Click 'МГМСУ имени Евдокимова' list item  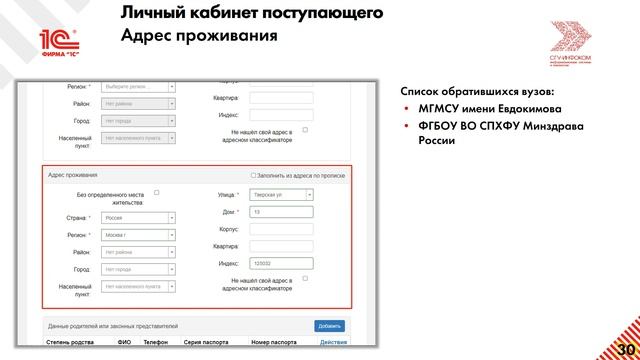(490, 109)
